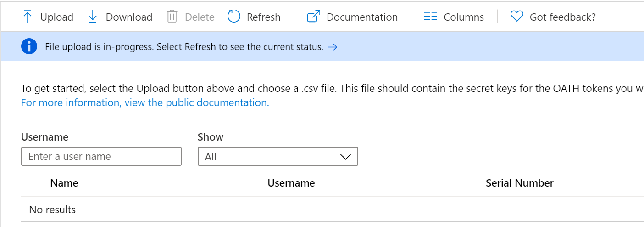The height and width of the screenshot is (227, 644).
Task: Focus the 'Enter a user name' field
Action: tap(101, 156)
